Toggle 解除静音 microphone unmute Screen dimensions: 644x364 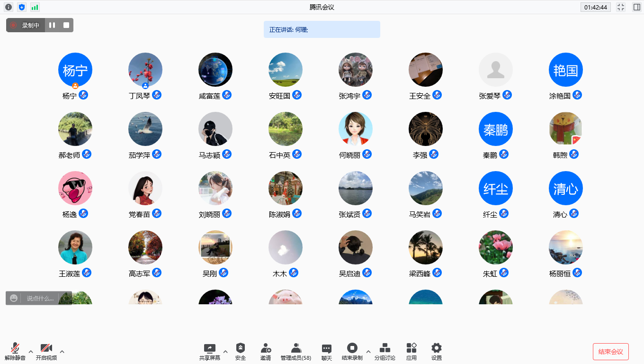pos(15,348)
